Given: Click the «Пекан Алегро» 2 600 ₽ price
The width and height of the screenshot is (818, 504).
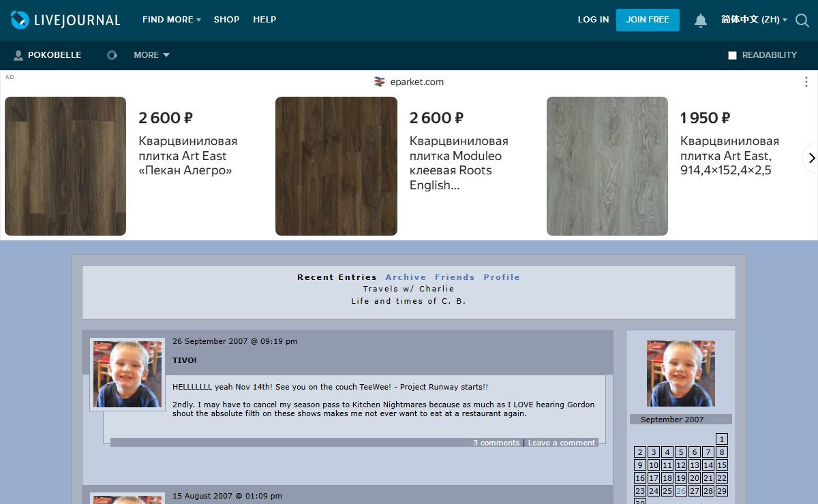Looking at the screenshot, I should click(x=166, y=118).
